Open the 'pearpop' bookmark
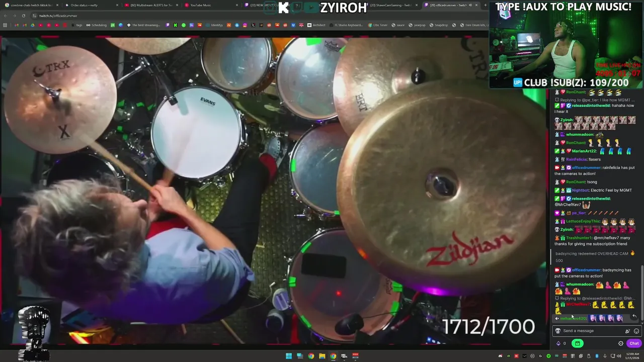Image resolution: width=644 pixels, height=362 pixels. (417, 25)
